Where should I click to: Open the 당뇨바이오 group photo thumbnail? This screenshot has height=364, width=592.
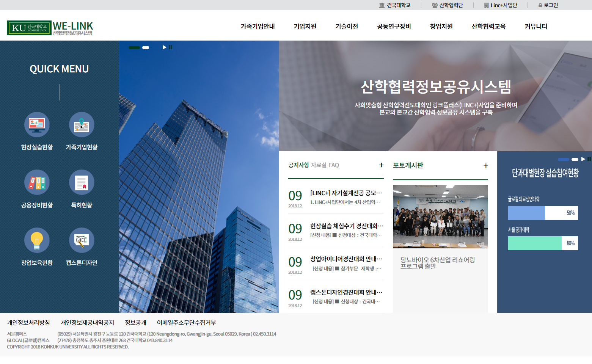440,217
